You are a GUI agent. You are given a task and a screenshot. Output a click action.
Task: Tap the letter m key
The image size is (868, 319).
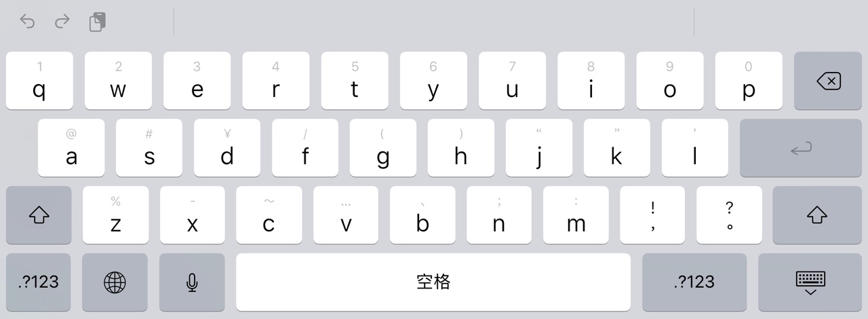pyautogui.click(x=576, y=215)
